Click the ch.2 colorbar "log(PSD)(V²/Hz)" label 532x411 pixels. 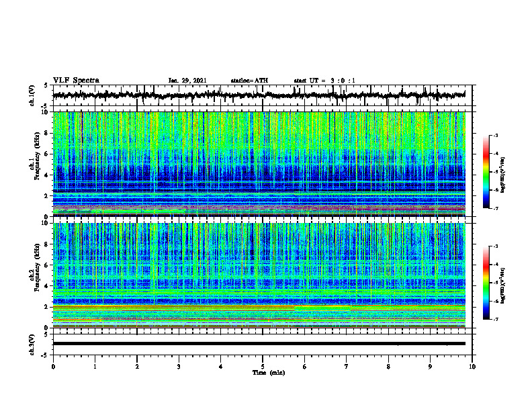[x=503, y=285]
